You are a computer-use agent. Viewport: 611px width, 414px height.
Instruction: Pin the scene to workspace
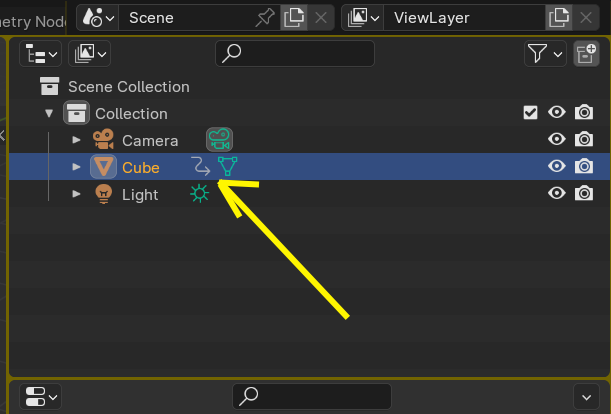265,17
